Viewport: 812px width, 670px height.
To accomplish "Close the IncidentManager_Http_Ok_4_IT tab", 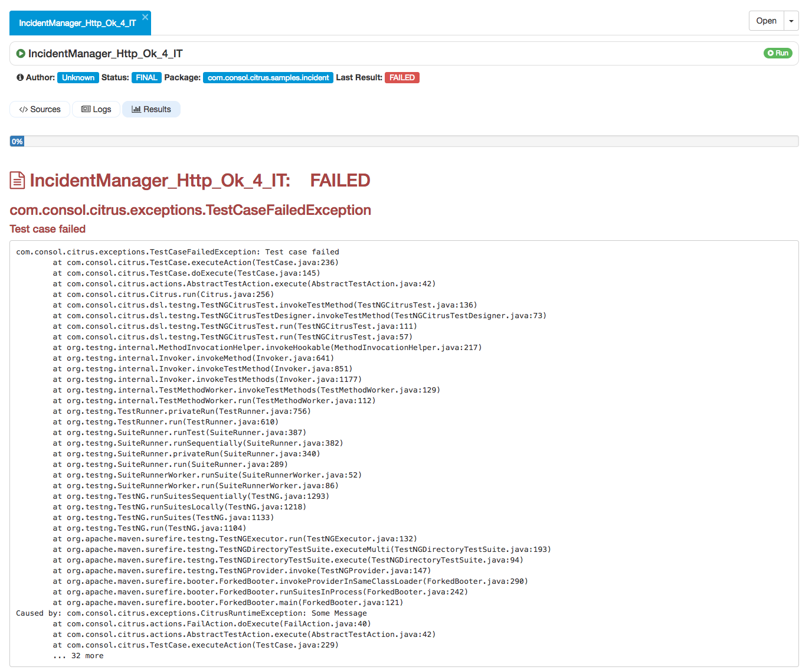I will (145, 17).
